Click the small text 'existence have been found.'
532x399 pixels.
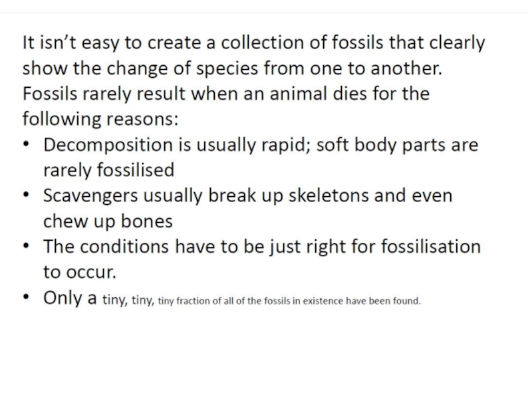[x=371, y=301]
